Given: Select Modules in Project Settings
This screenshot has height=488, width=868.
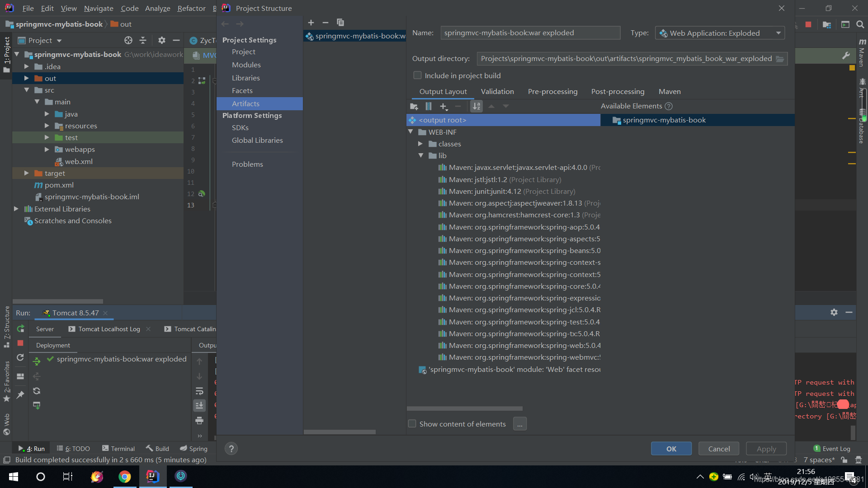Looking at the screenshot, I should (246, 65).
